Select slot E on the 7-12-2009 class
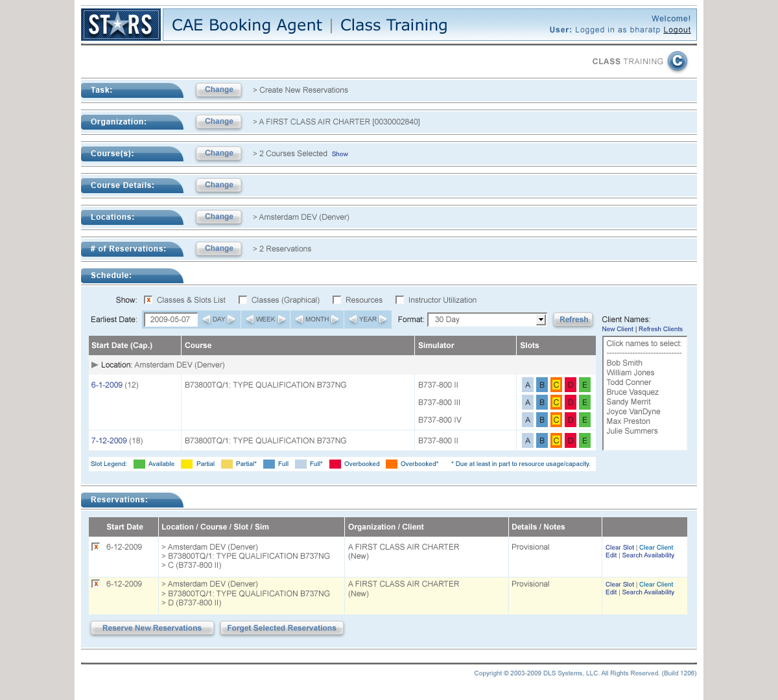 [x=584, y=441]
